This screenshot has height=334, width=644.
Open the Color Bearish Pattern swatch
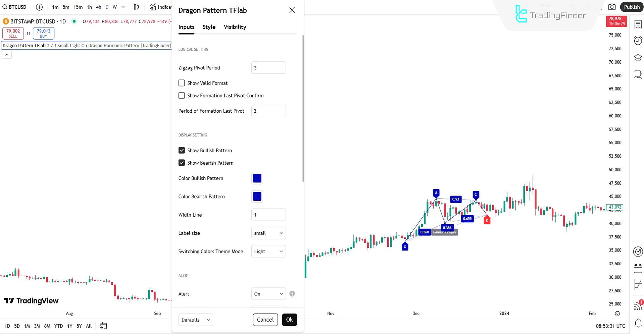click(257, 197)
